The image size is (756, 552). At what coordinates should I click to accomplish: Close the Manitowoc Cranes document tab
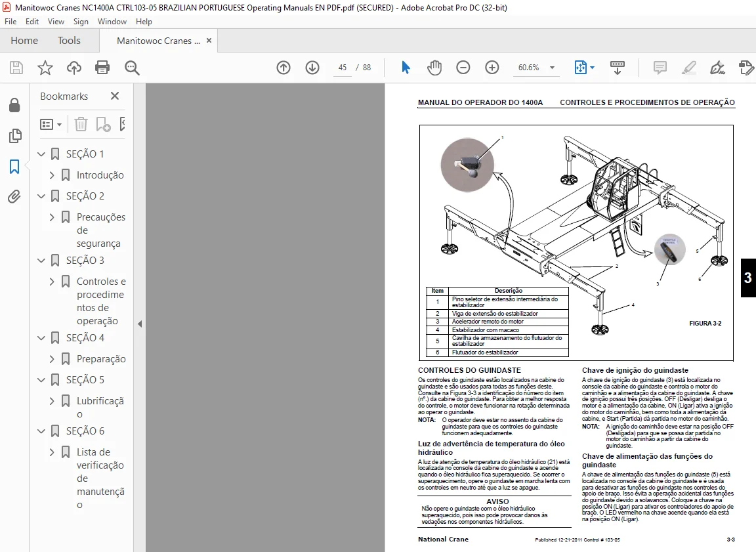(x=209, y=41)
